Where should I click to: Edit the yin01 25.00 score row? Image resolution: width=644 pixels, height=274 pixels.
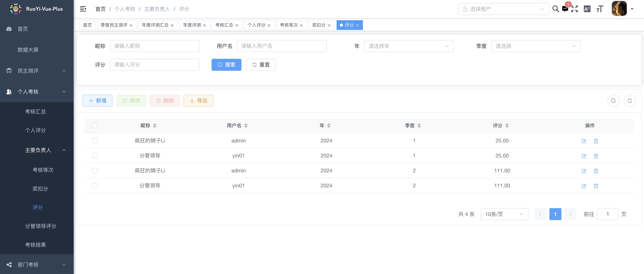click(x=584, y=156)
